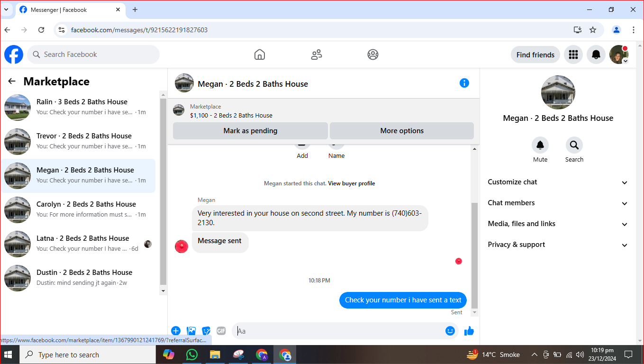Expand Privacy & support section
Viewport: 644px width, 364px height.
click(558, 245)
